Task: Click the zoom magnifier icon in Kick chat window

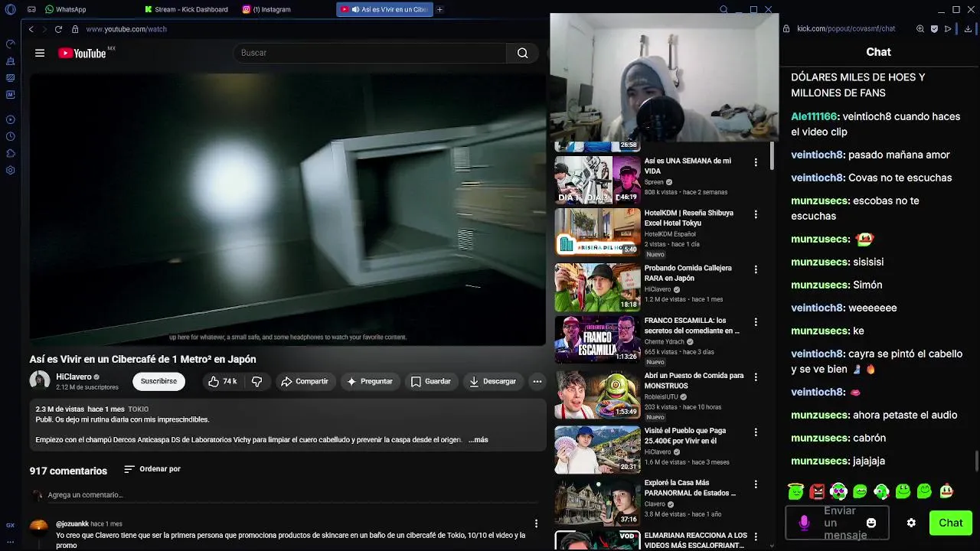Action: 920,29
